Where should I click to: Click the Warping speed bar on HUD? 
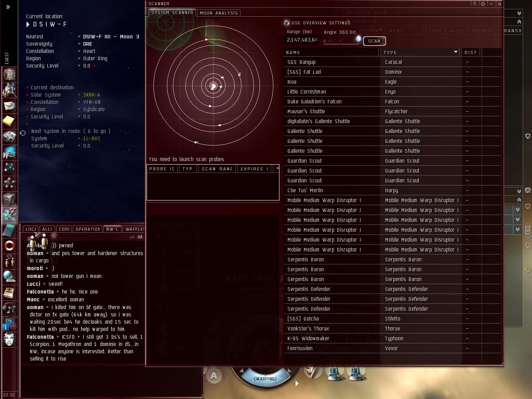pos(265,378)
